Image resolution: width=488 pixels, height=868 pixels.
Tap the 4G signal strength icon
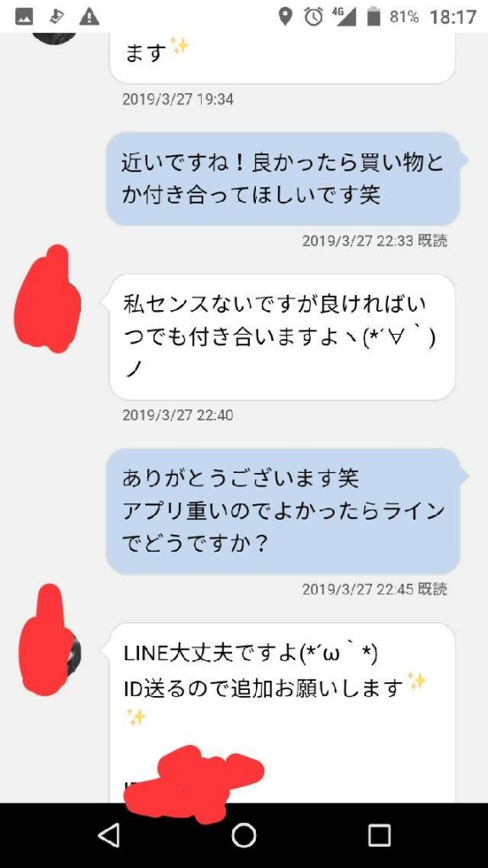pyautogui.click(x=344, y=17)
